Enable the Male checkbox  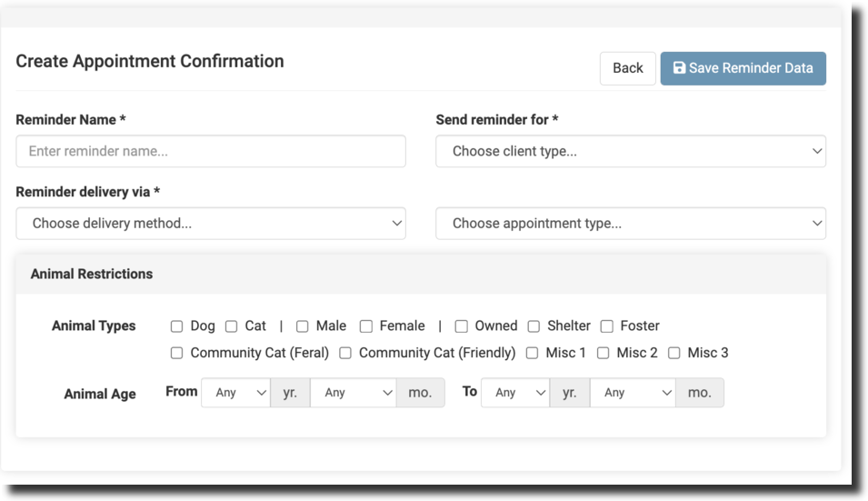click(303, 326)
